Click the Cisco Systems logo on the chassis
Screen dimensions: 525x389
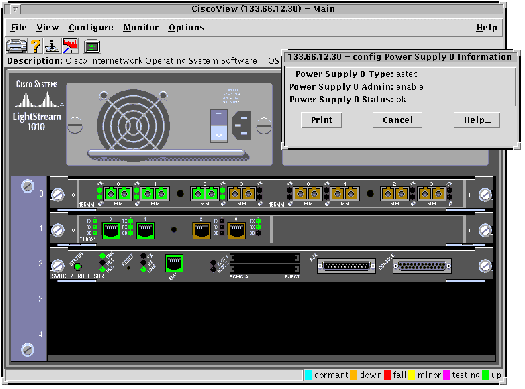click(x=38, y=93)
